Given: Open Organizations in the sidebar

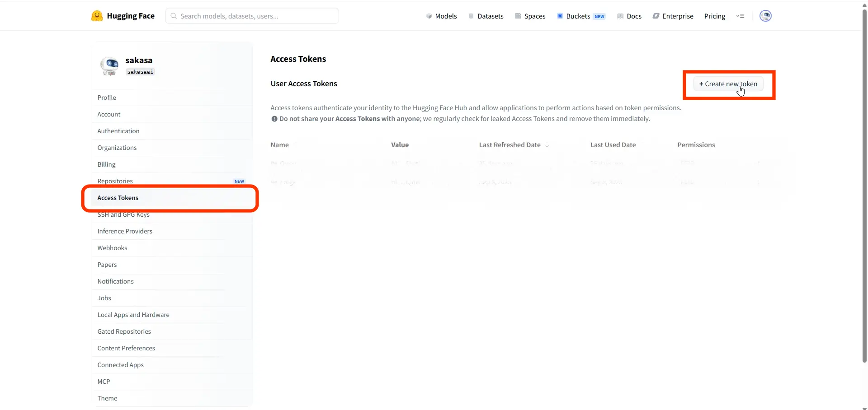Looking at the screenshot, I should [x=172, y=148].
